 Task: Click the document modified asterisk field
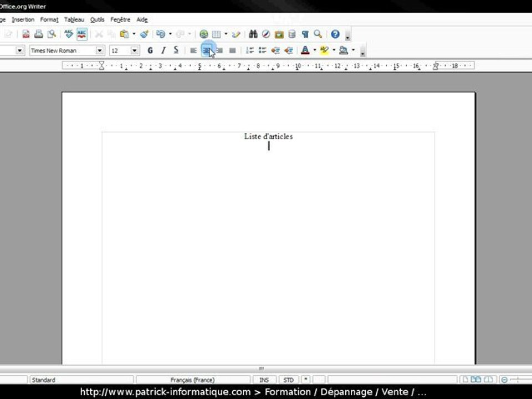click(x=306, y=380)
